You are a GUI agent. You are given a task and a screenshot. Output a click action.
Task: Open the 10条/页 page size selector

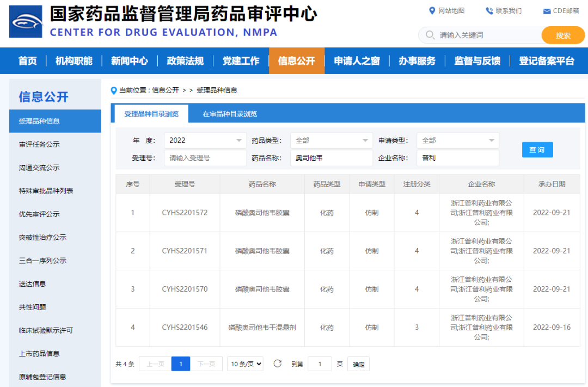[x=245, y=364]
